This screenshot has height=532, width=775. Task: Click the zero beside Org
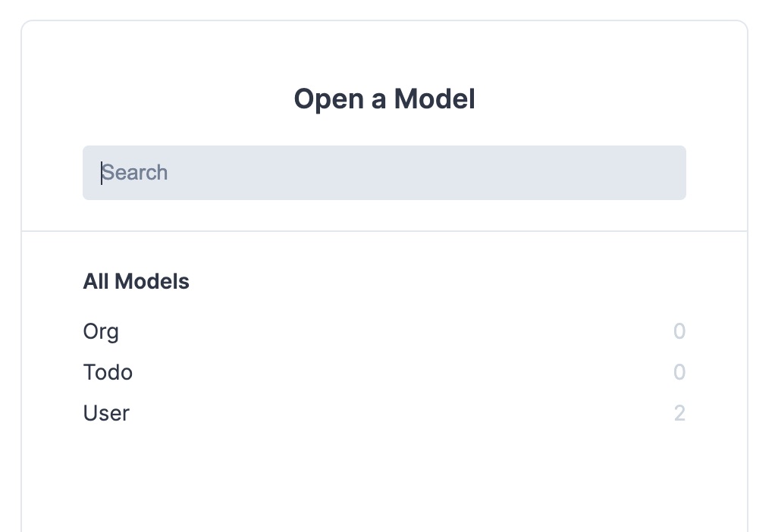point(679,332)
